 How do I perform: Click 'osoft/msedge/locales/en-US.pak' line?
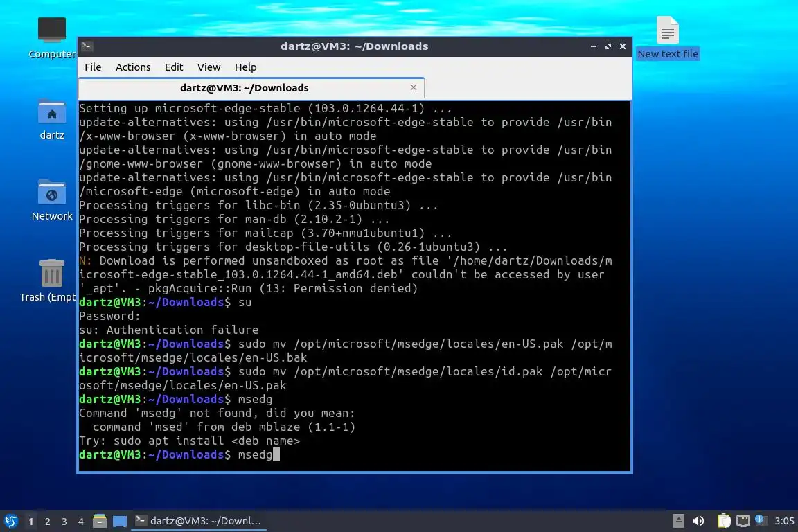coord(182,385)
